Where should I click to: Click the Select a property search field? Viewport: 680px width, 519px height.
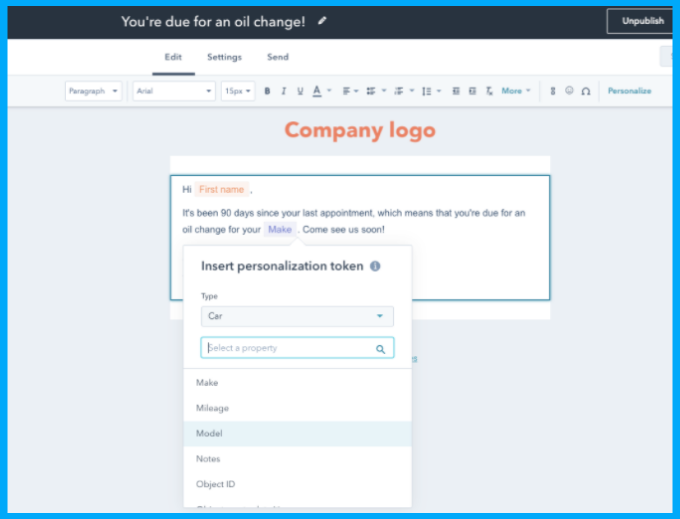288,349
